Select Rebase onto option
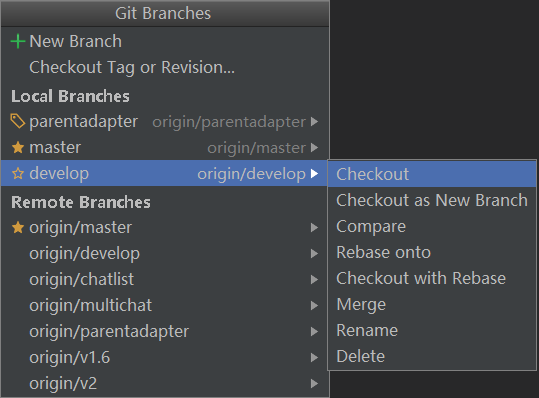539x398 pixels. tap(432, 252)
